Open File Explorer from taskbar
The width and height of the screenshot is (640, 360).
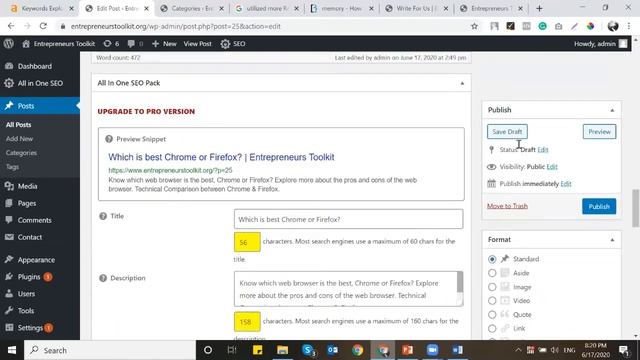(x=282, y=350)
